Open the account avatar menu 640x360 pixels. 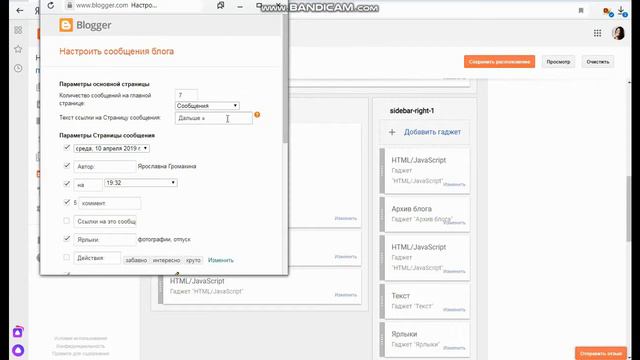[x=619, y=33]
